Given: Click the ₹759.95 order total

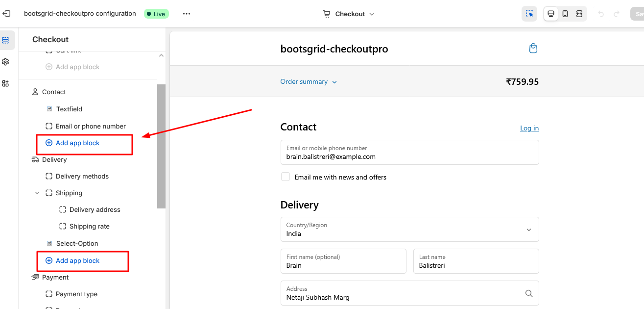Looking at the screenshot, I should coord(522,82).
